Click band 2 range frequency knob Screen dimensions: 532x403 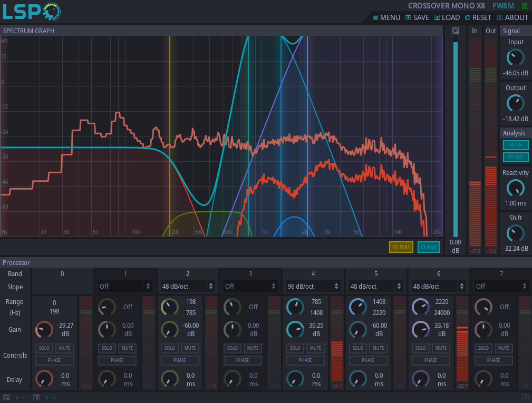[x=170, y=307]
